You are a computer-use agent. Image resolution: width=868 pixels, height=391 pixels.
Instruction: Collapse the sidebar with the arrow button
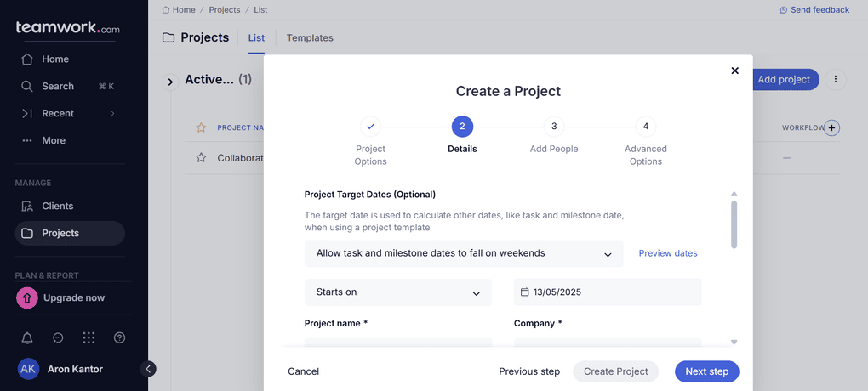[x=148, y=369]
